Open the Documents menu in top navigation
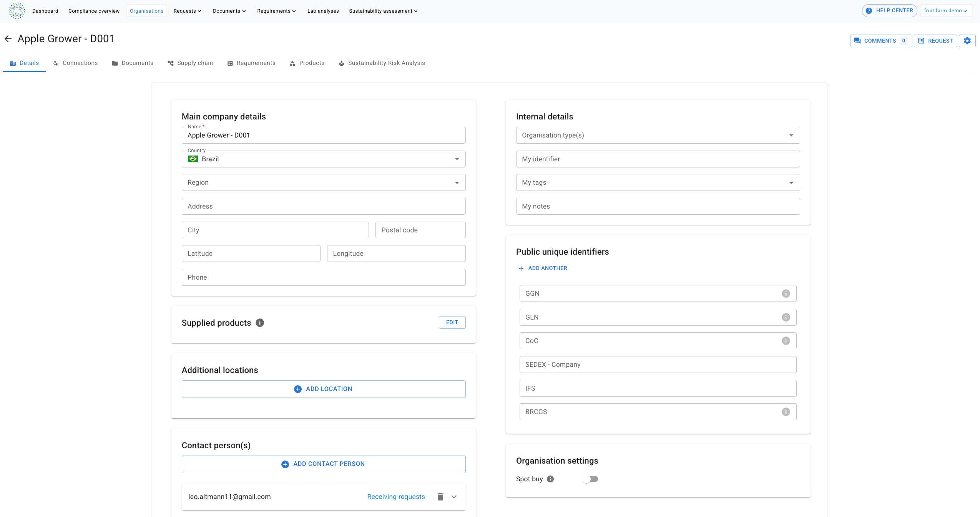Screen dimensions: 980x517 coord(229,11)
